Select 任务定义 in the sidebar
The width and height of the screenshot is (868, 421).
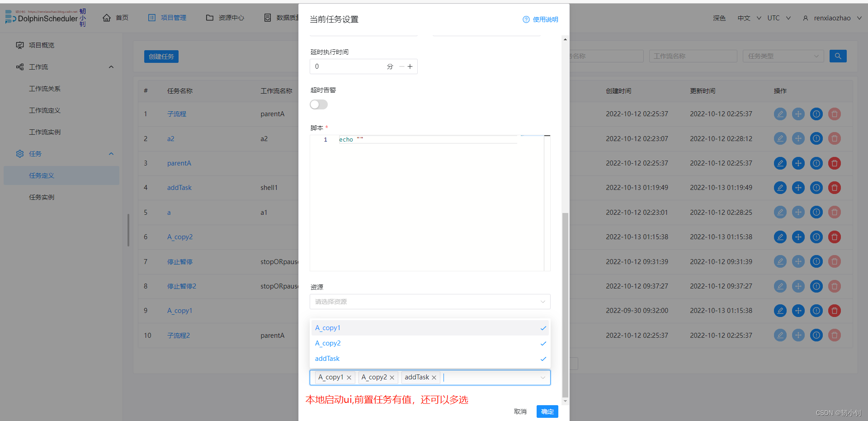tap(61, 175)
